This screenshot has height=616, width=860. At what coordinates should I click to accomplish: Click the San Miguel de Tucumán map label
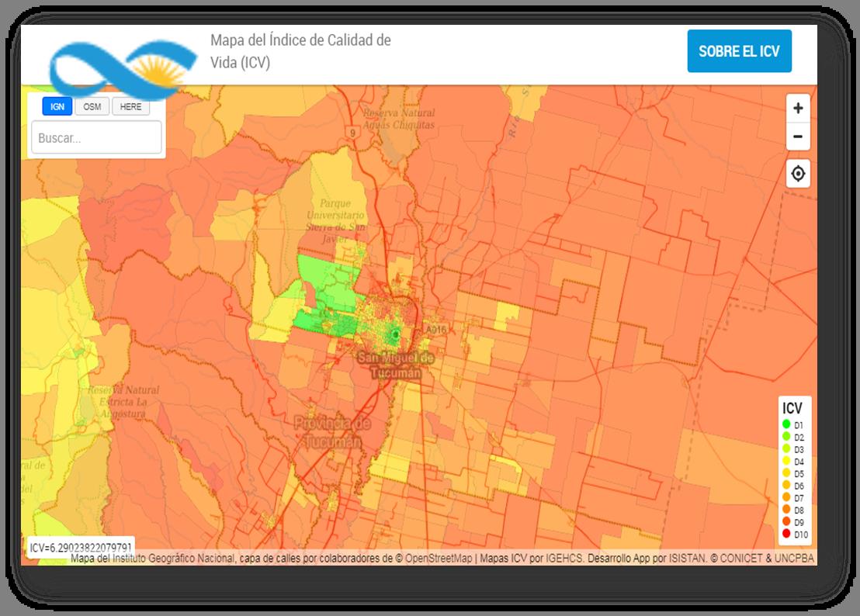[x=396, y=365]
